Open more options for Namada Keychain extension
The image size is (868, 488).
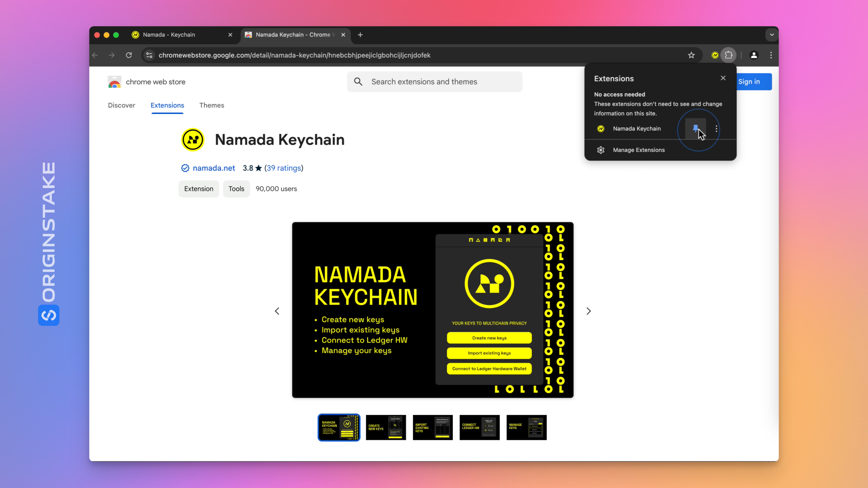[716, 129]
